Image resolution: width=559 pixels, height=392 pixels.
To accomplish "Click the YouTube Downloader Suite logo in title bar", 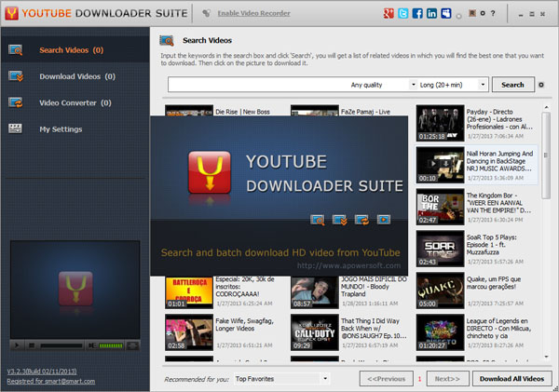I will click(11, 13).
